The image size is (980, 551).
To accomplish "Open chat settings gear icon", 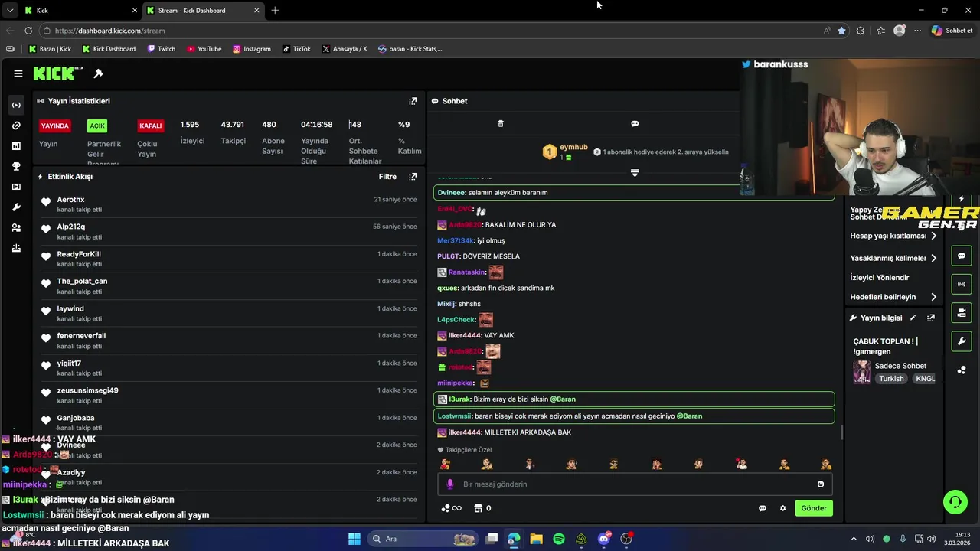I will point(782,508).
